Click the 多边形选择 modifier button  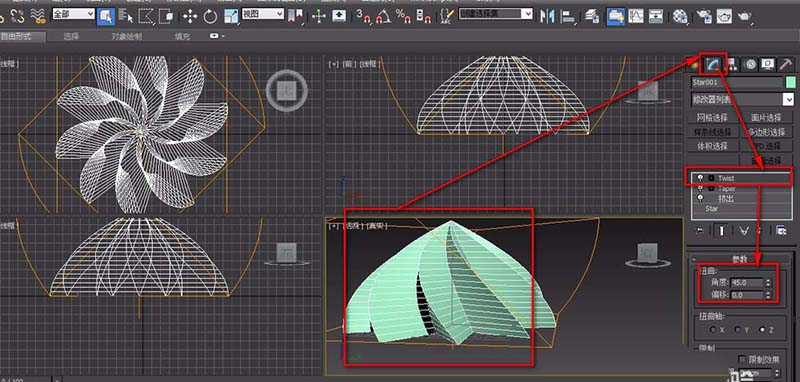coord(766,132)
